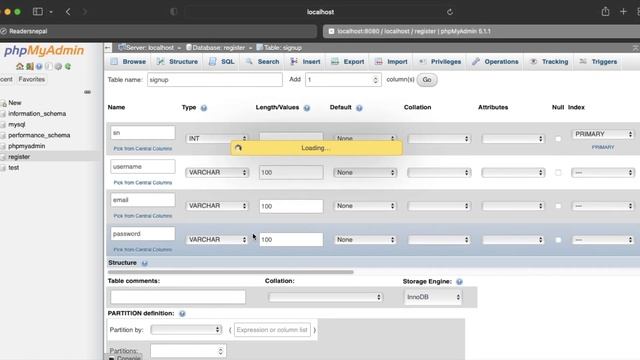The width and height of the screenshot is (640, 360).
Task: Open the Partition by dropdown
Action: (x=186, y=329)
